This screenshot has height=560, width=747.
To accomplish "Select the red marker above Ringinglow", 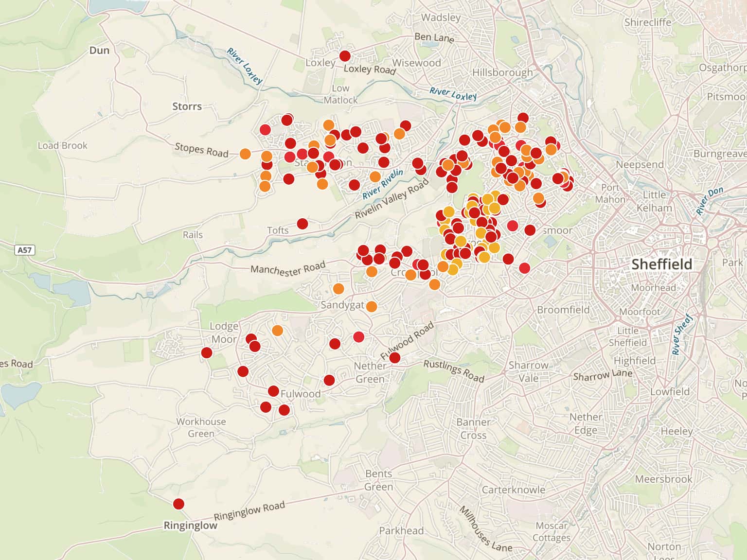I will pos(178,504).
